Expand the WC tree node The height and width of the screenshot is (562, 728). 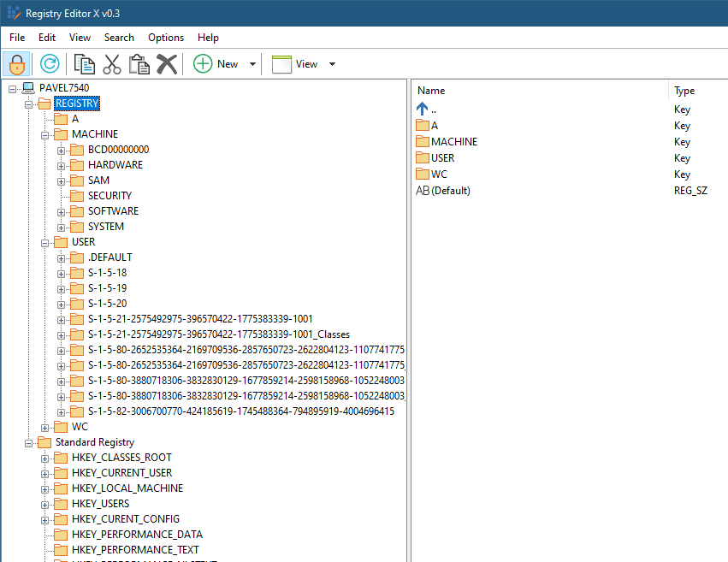[45, 428]
